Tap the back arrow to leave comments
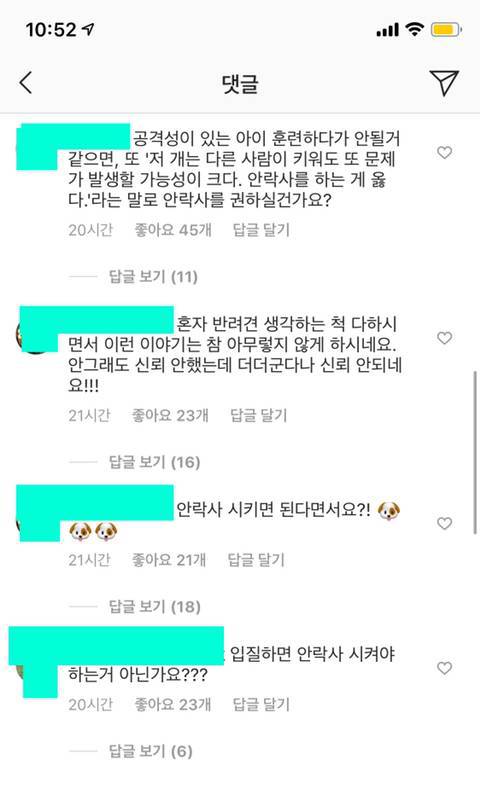 pyautogui.click(x=26, y=82)
